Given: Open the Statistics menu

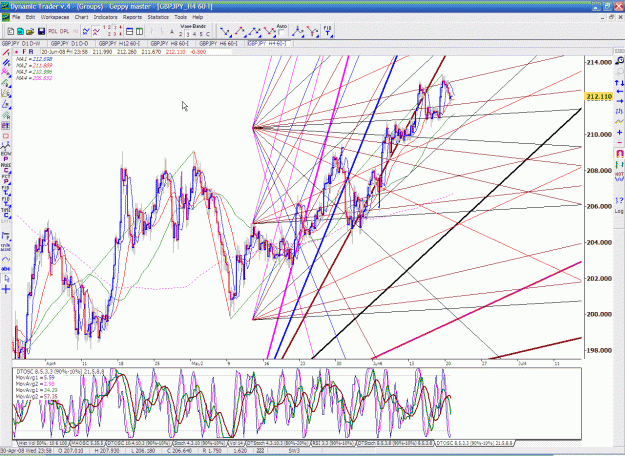Looking at the screenshot, I should [x=158, y=17].
